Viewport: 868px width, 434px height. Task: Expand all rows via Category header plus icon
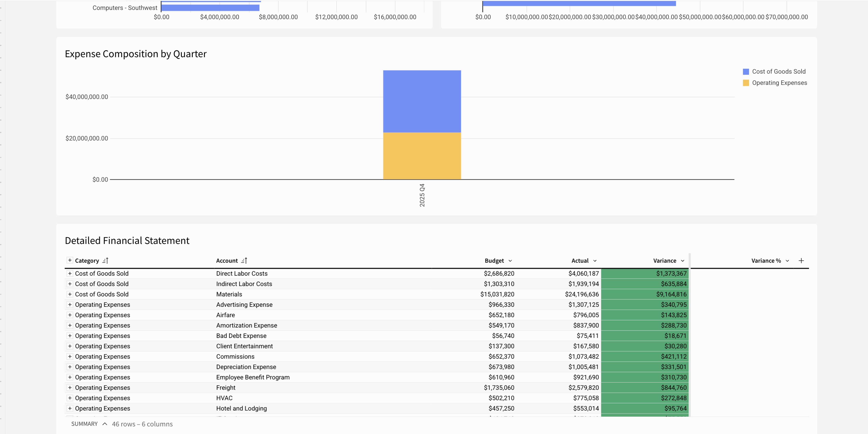pyautogui.click(x=70, y=260)
